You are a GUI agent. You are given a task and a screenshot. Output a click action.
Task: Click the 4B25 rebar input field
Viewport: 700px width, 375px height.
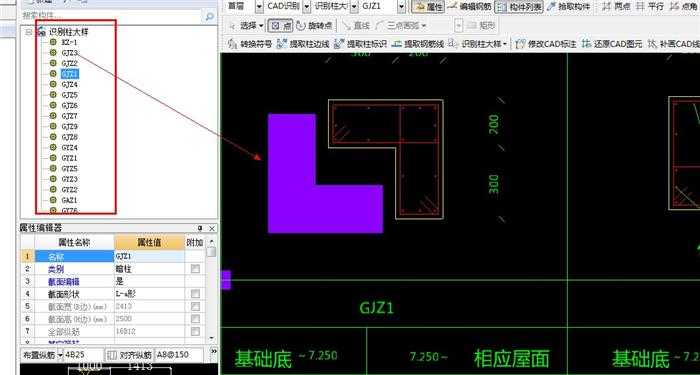[83, 355]
